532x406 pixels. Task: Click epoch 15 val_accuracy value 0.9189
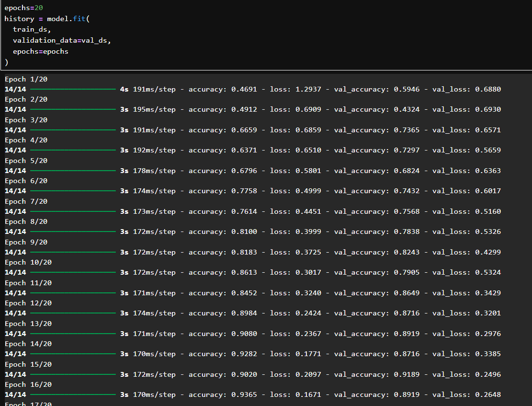[407, 375]
